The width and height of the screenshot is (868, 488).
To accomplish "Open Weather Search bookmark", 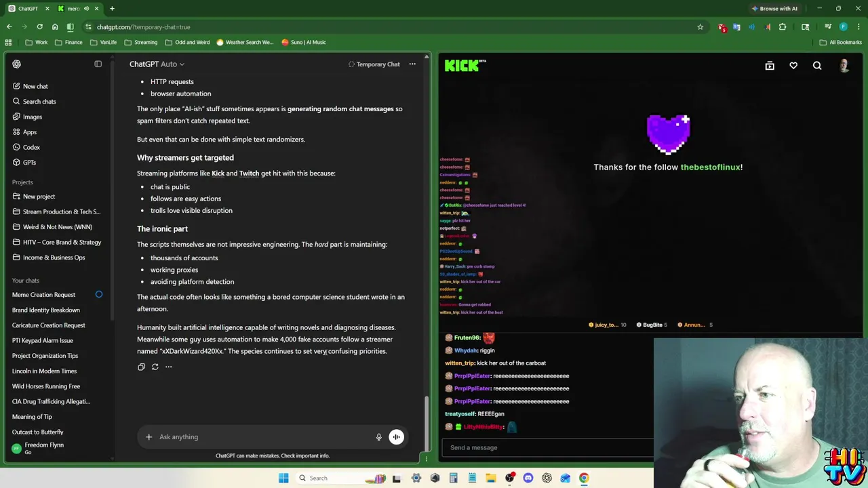I will pyautogui.click(x=244, y=42).
